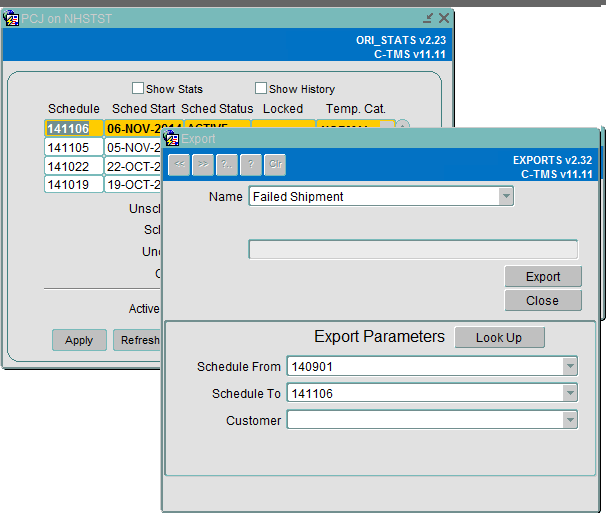This screenshot has width=606, height=513.
Task: Select schedule 141105 in the schedule list
Action: (74, 147)
